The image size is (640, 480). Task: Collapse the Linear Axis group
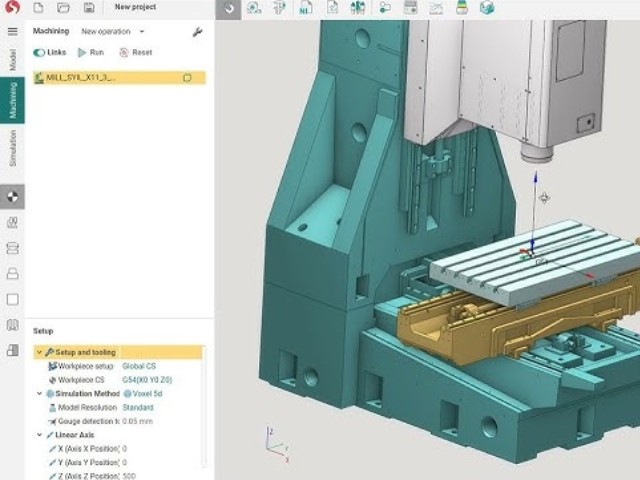(x=39, y=435)
